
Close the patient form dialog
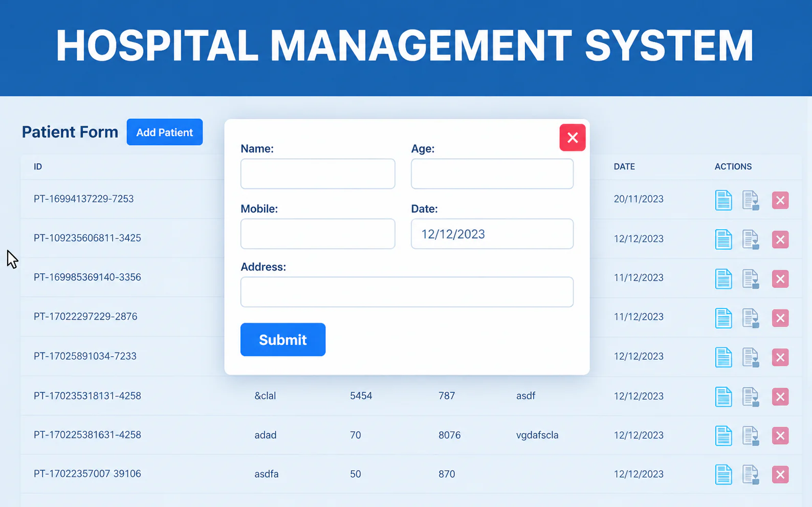573,138
